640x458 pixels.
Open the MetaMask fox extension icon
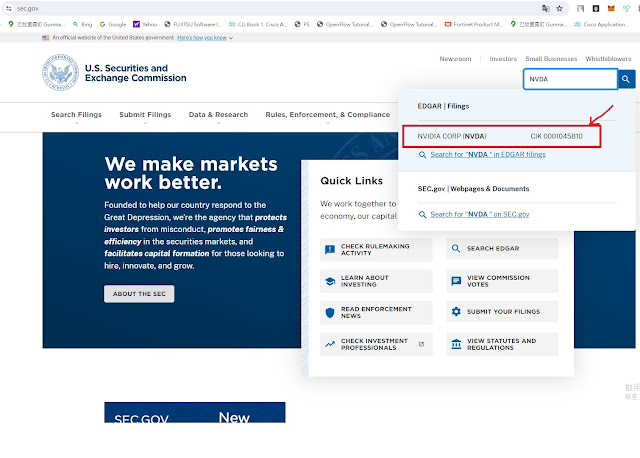coord(611,8)
